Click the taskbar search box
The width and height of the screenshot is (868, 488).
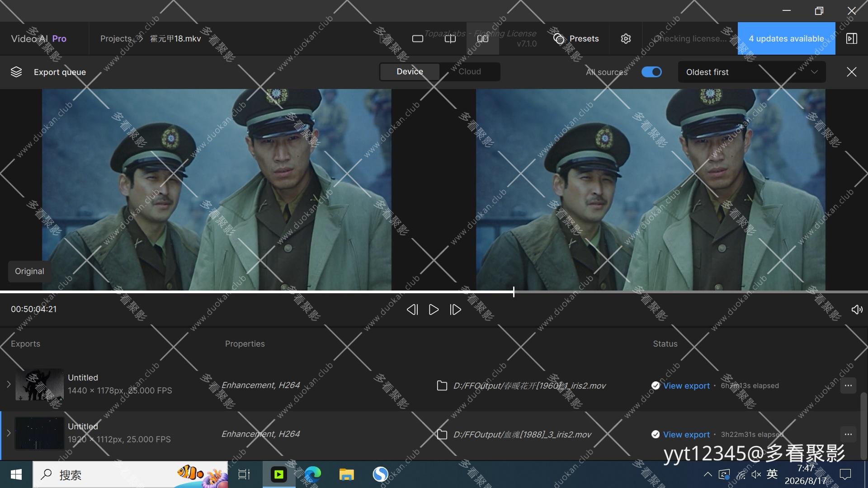130,474
